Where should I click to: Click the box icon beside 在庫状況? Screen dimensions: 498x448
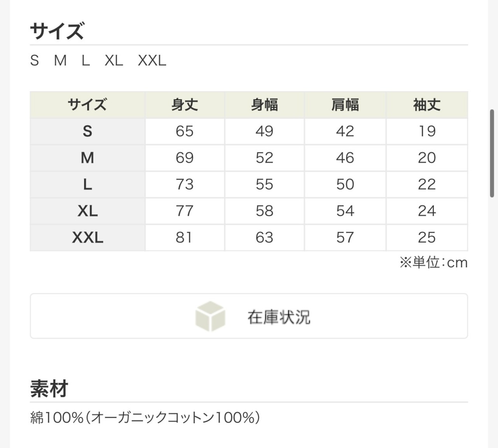pyautogui.click(x=210, y=316)
